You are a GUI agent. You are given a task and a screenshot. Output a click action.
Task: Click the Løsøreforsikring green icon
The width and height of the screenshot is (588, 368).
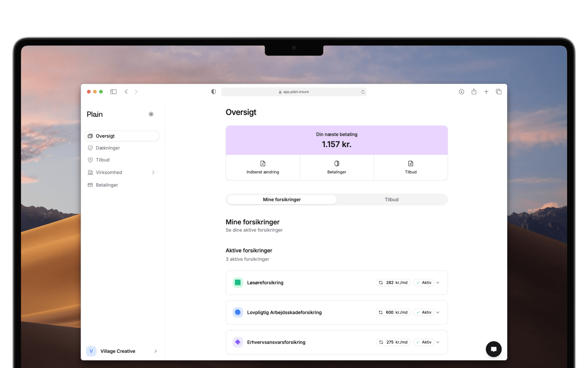(238, 282)
